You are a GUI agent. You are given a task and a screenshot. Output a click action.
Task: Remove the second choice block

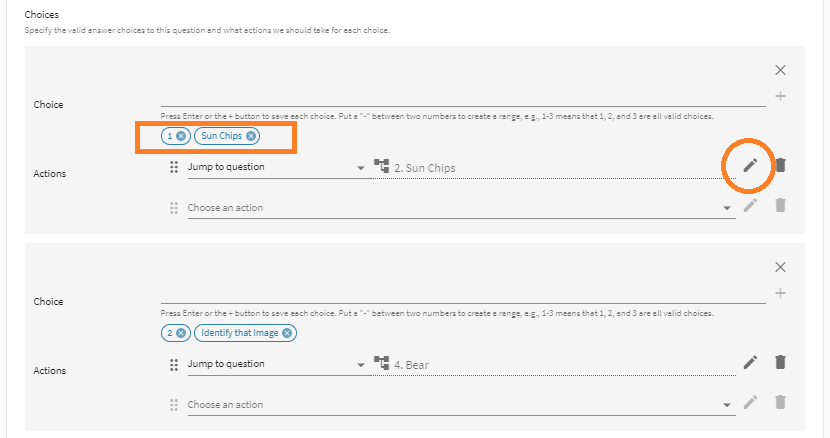(x=781, y=267)
